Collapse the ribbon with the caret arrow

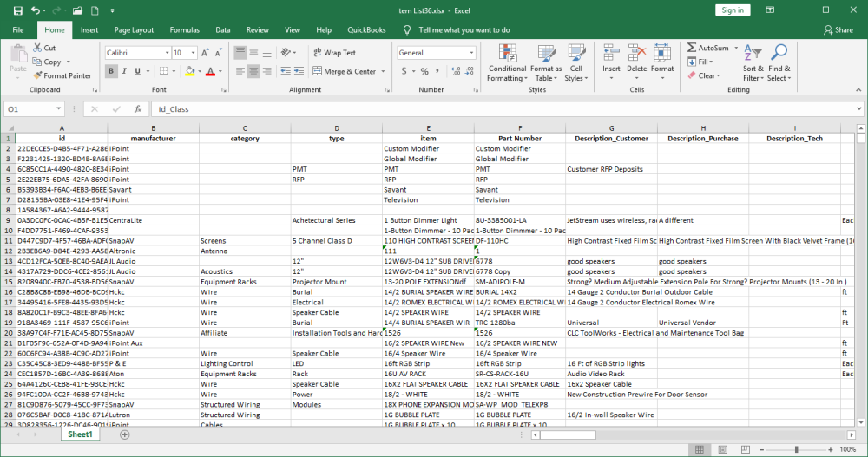point(858,89)
